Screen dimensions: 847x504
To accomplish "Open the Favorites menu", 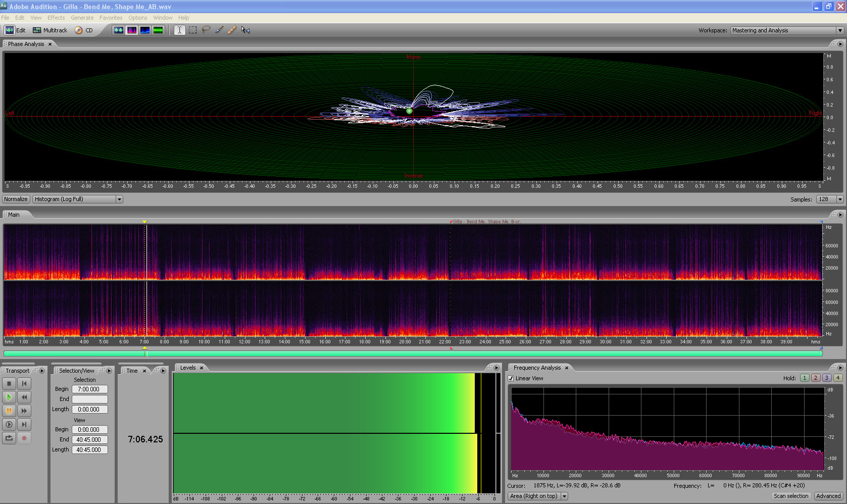I will tap(111, 18).
